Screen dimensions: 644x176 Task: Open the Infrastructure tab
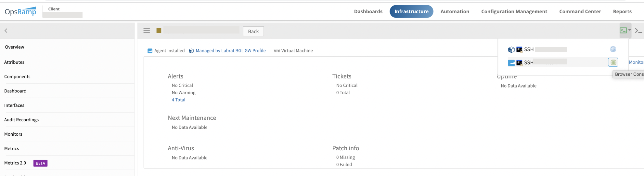pyautogui.click(x=411, y=11)
